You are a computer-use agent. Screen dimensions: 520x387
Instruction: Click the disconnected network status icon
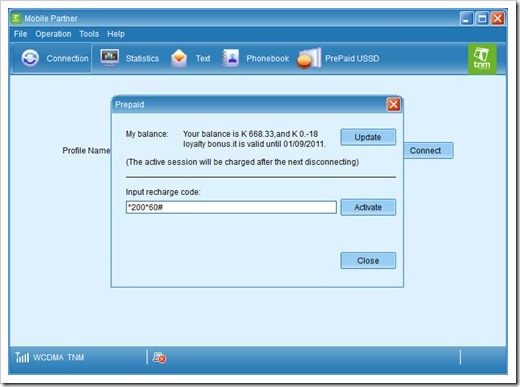point(159,357)
